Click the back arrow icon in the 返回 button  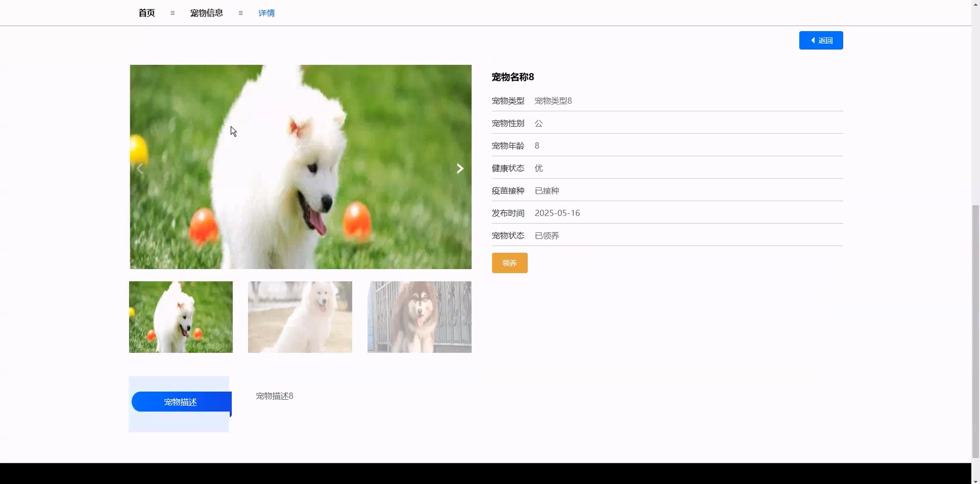pos(813,40)
